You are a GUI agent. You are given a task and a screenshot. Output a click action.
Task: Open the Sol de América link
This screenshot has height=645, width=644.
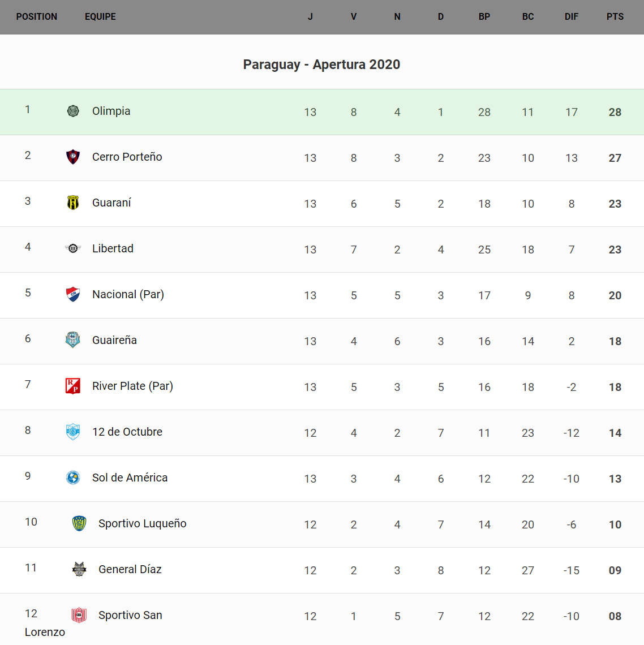130,478
